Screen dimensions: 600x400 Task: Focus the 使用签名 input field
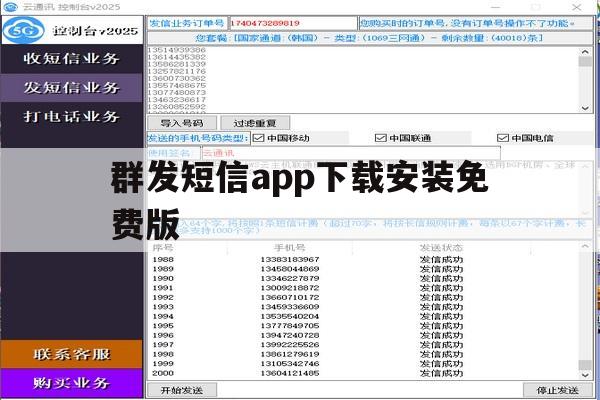coord(351,153)
